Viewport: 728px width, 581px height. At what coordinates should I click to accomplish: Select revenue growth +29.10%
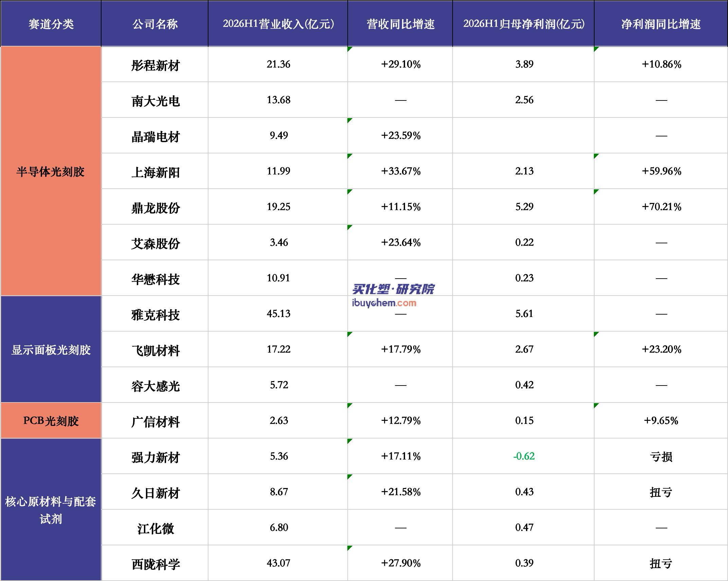[401, 64]
